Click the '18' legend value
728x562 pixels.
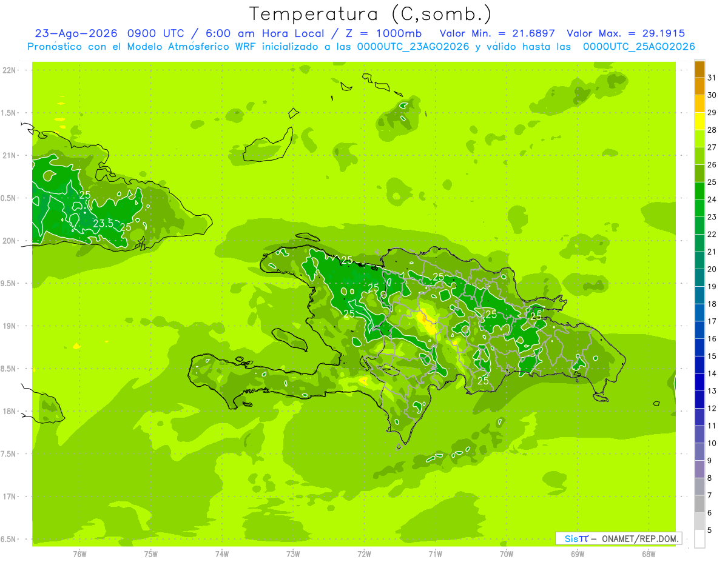point(712,304)
